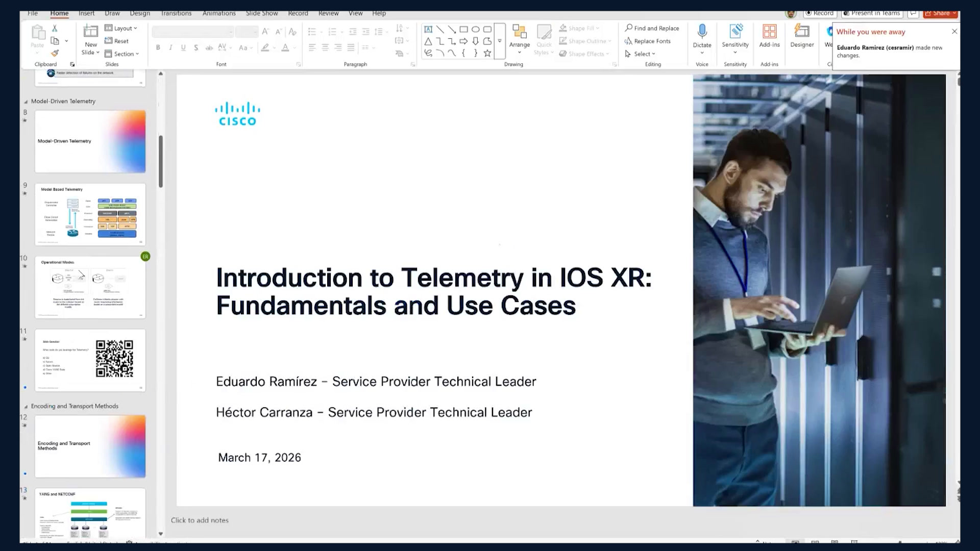The height and width of the screenshot is (551, 980).
Task: Pick the star shape in Drawing gallery
Action: 487,53
